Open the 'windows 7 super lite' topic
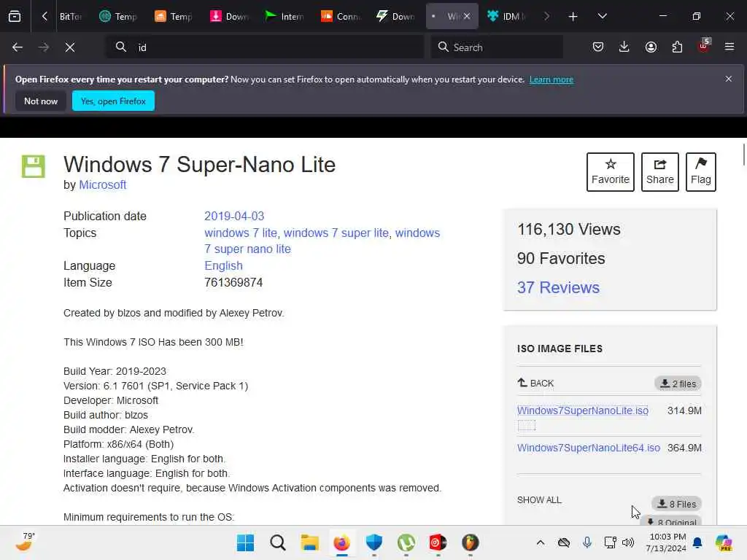The height and width of the screenshot is (560, 747). click(336, 233)
